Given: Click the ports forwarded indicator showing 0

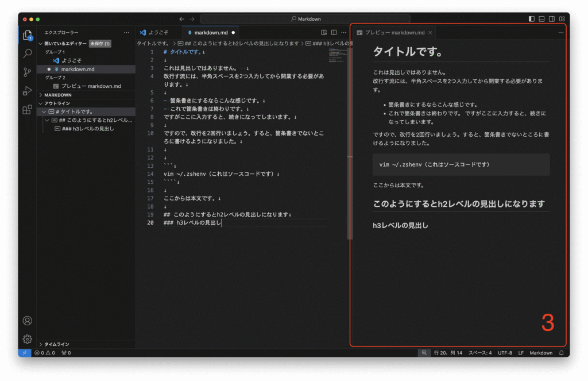Looking at the screenshot, I should coord(67,353).
